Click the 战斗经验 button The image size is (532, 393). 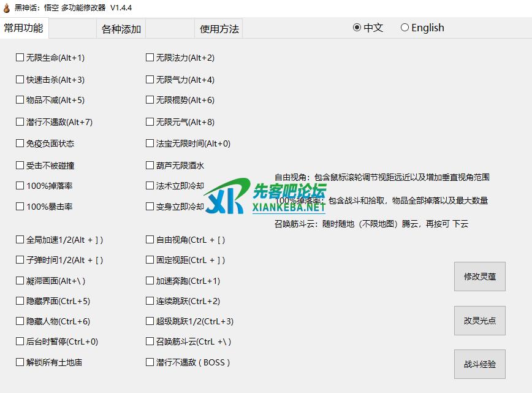(479, 364)
